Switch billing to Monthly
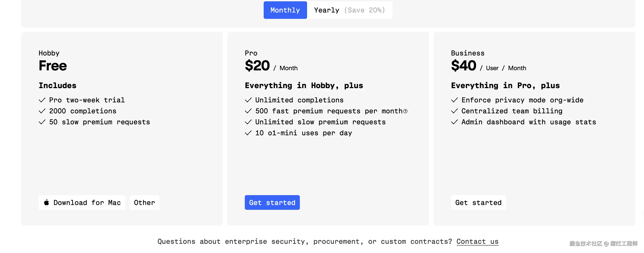644x253 pixels. click(285, 10)
